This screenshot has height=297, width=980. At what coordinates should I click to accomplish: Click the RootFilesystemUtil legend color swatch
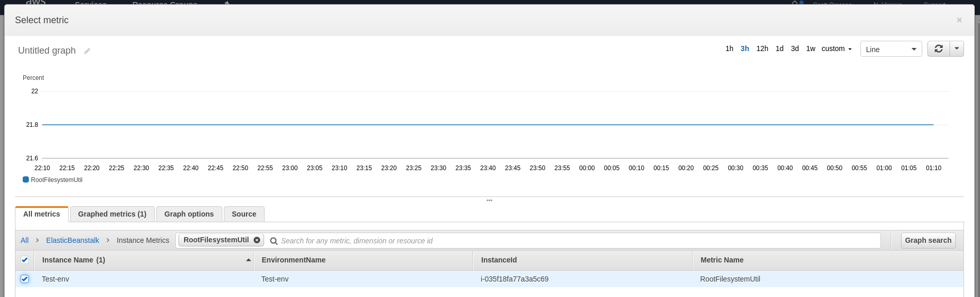(x=26, y=180)
